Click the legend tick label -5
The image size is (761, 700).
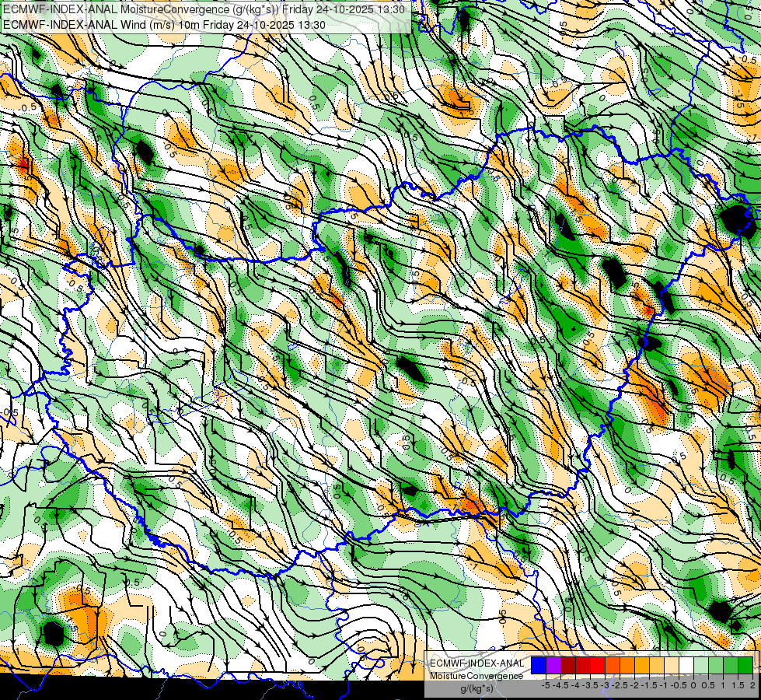(546, 685)
